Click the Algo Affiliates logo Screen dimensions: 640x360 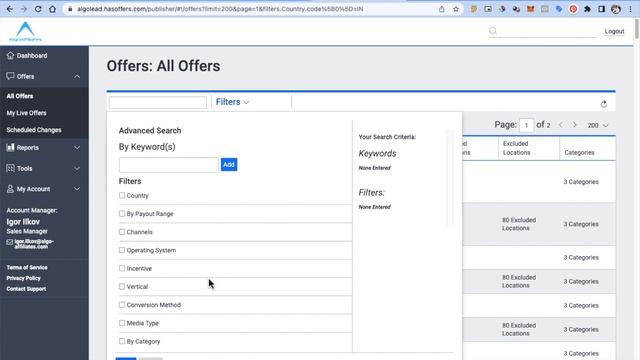(x=25, y=31)
